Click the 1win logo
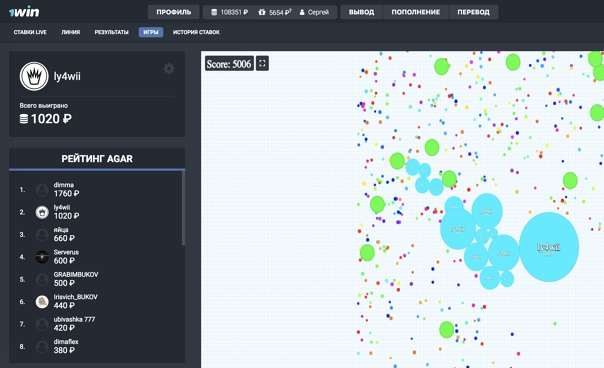The height and width of the screenshot is (368, 604). coord(24,12)
